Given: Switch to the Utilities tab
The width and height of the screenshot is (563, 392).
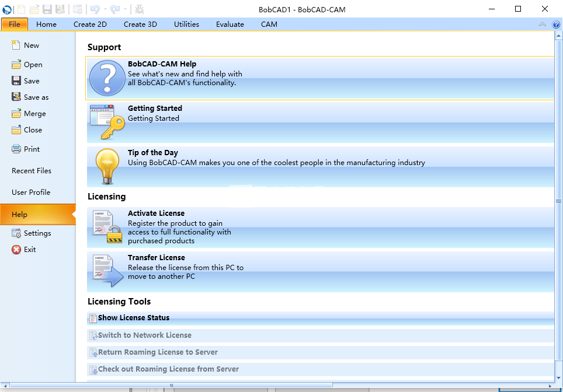Looking at the screenshot, I should 186,24.
